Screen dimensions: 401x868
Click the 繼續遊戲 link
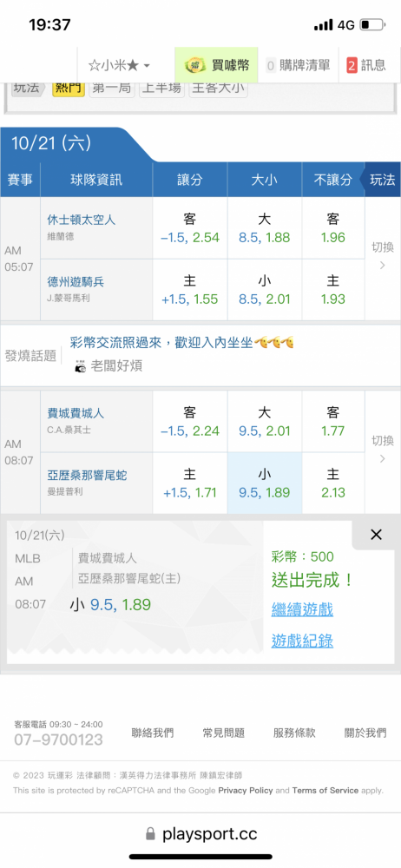click(302, 610)
